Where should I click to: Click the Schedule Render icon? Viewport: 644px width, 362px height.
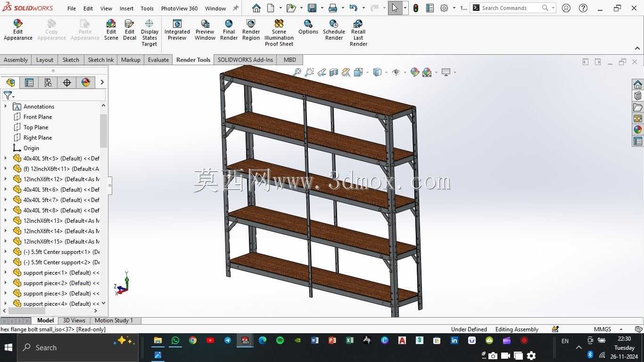pyautogui.click(x=334, y=25)
